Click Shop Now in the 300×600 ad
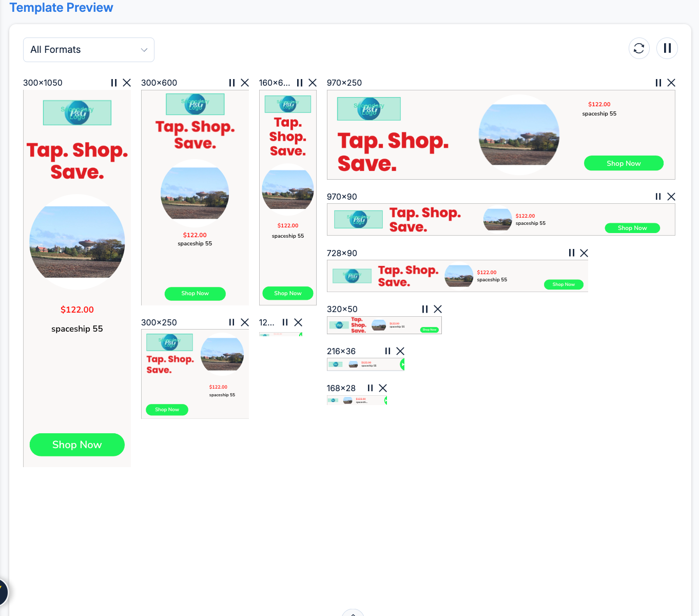699x616 pixels. [195, 294]
